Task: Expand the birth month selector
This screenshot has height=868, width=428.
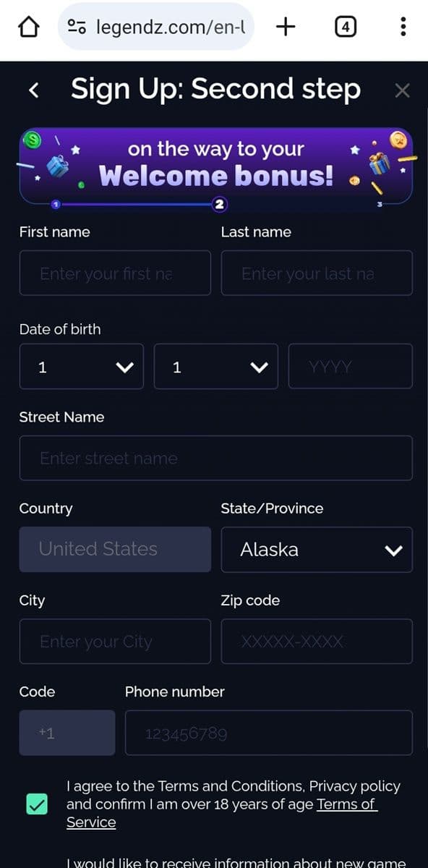Action: point(215,367)
